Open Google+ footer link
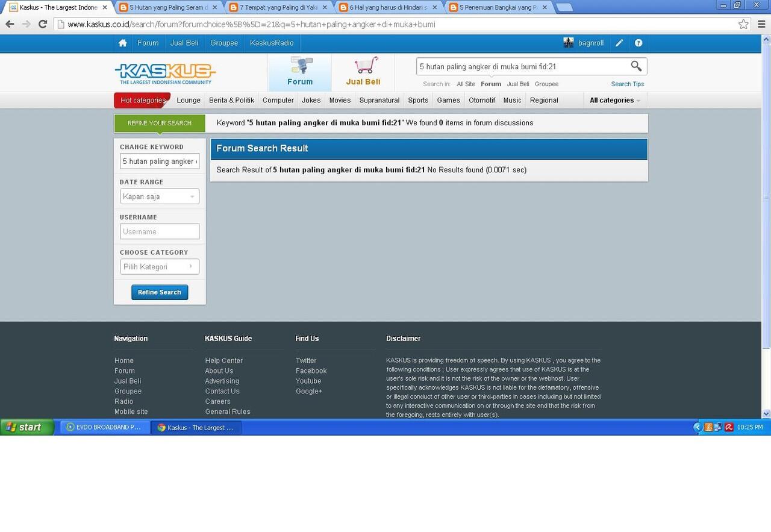Viewport: 771px width, 532px height. click(x=309, y=392)
